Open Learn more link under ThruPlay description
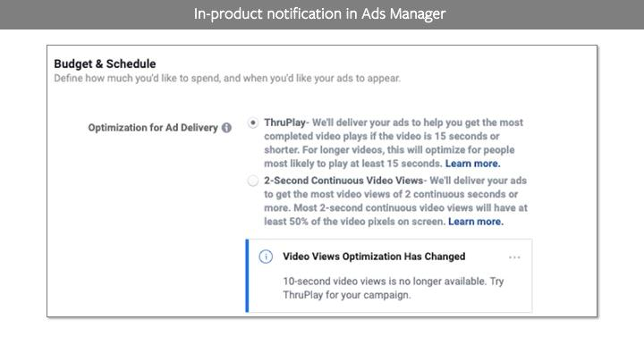The width and height of the screenshot is (644, 362). coord(473,164)
